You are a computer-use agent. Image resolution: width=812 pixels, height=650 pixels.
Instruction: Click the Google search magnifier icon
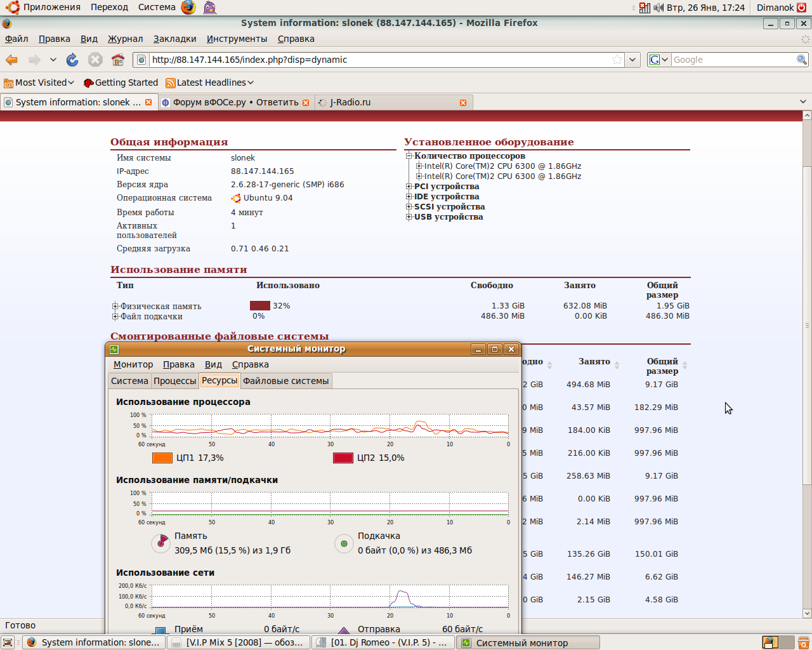pyautogui.click(x=802, y=60)
